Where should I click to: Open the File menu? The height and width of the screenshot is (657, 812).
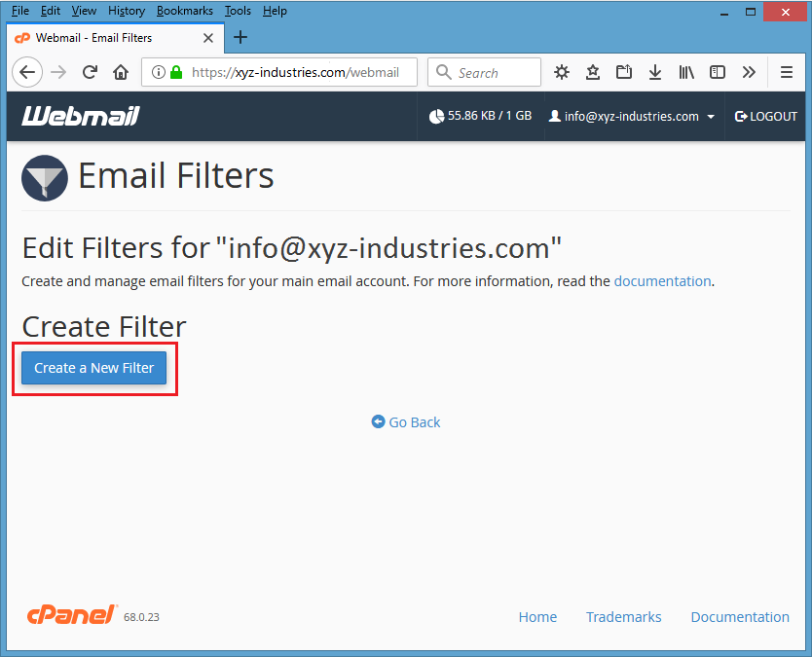[20, 11]
